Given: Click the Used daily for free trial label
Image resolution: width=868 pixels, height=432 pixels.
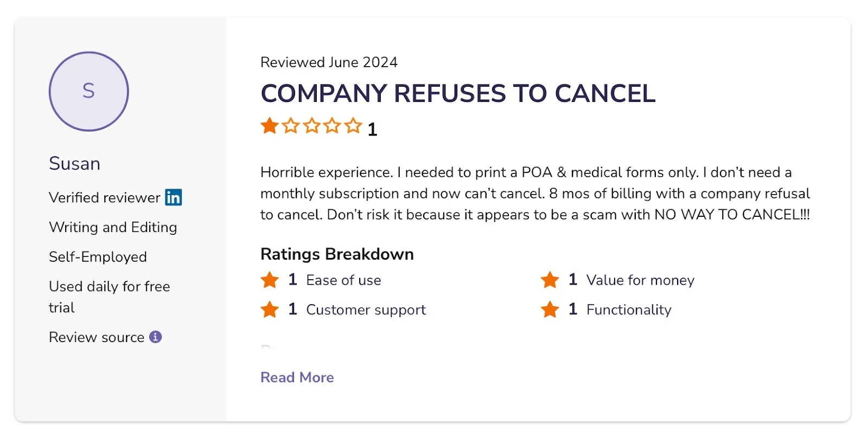Looking at the screenshot, I should (109, 297).
